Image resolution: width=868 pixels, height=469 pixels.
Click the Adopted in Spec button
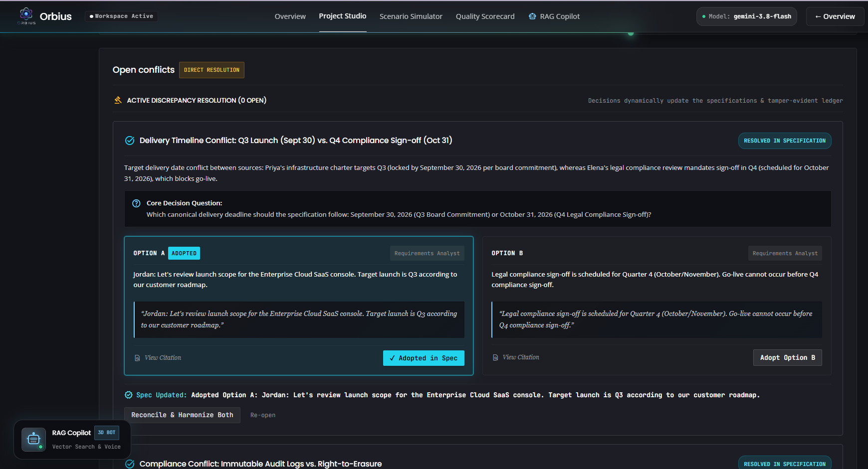pyautogui.click(x=424, y=358)
